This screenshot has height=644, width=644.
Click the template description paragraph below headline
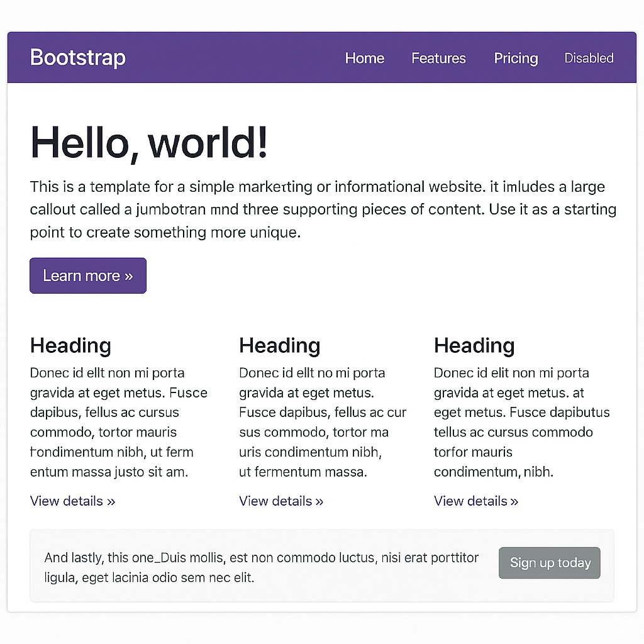[x=322, y=209]
